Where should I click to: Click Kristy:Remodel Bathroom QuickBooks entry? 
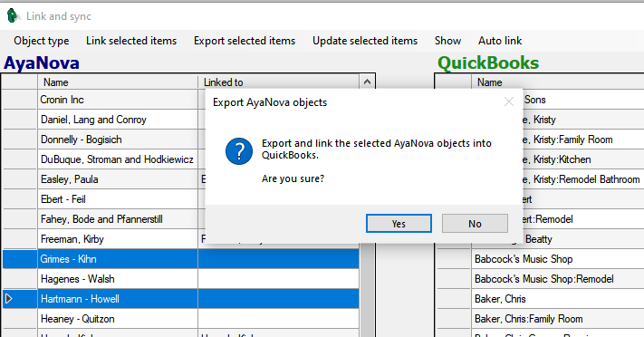[x=583, y=179]
